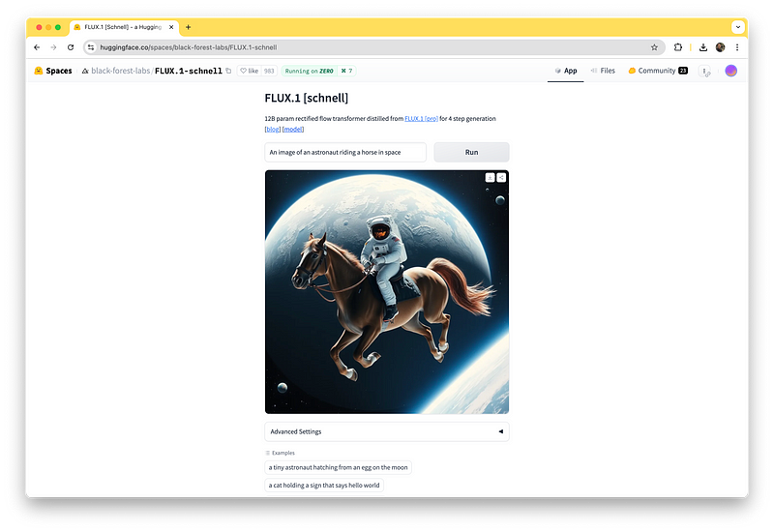Click the Run button
774x532 pixels.
(471, 152)
